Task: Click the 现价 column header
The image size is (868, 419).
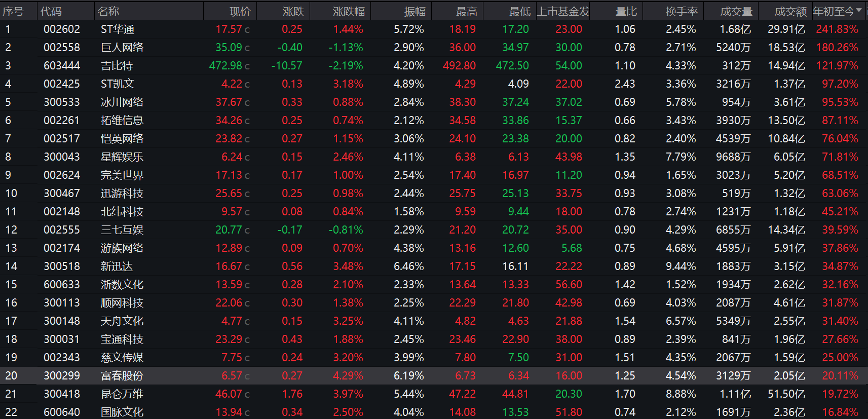Action: point(240,11)
